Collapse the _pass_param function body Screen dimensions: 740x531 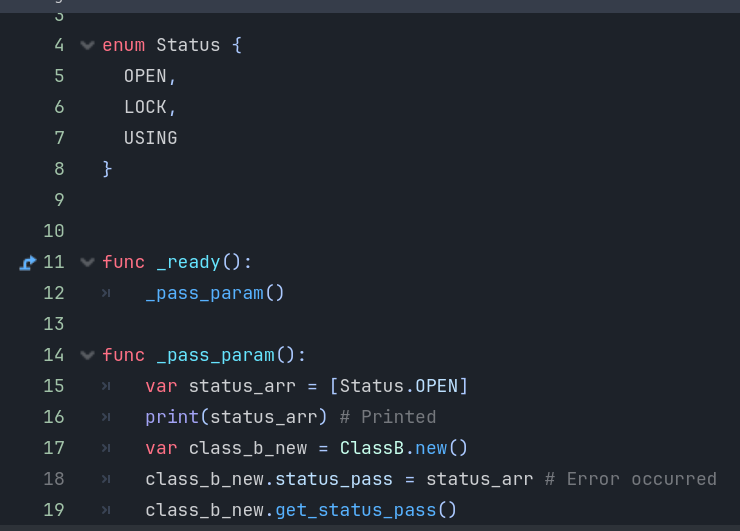pos(87,355)
